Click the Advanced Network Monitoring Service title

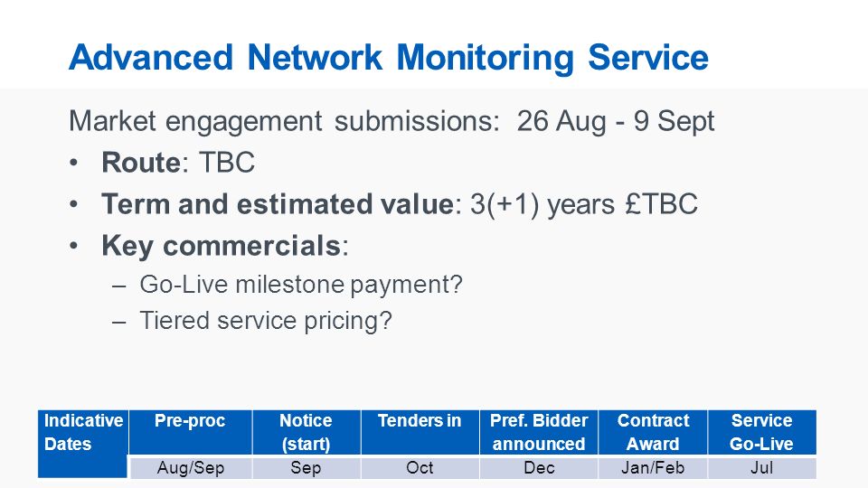pyautogui.click(x=389, y=58)
